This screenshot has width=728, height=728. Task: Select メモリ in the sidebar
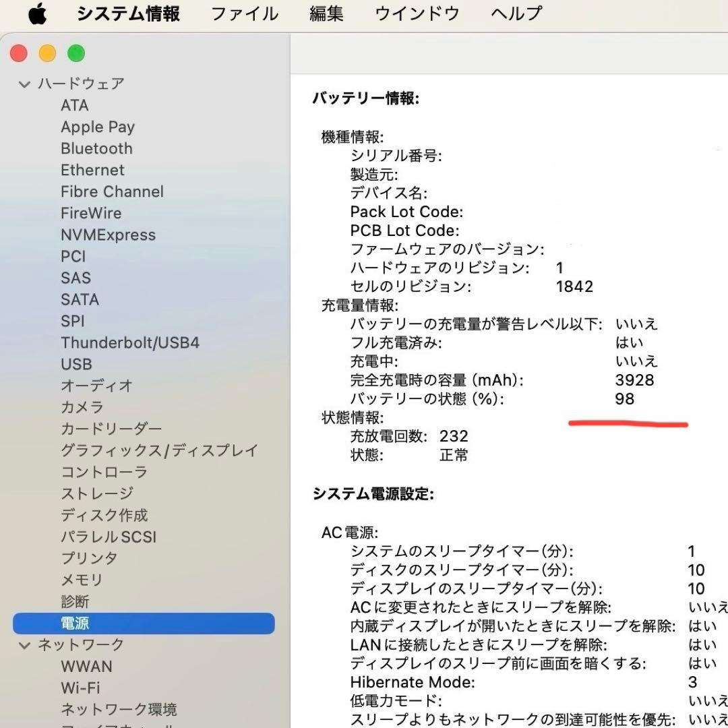point(82,580)
